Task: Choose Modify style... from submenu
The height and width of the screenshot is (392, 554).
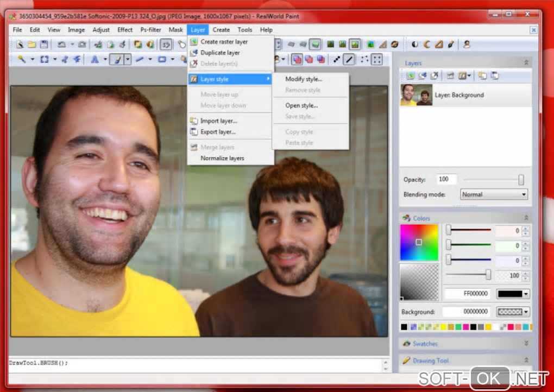Action: 304,79
